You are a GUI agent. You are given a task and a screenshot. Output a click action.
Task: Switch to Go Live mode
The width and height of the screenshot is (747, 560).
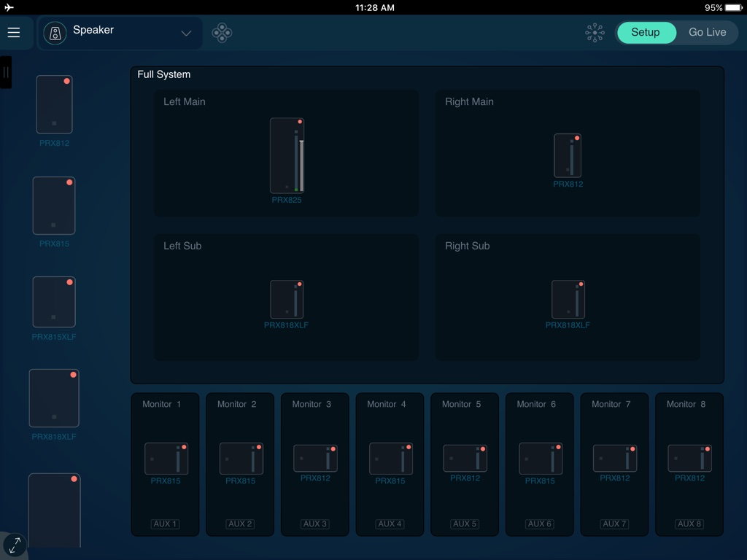(x=708, y=32)
